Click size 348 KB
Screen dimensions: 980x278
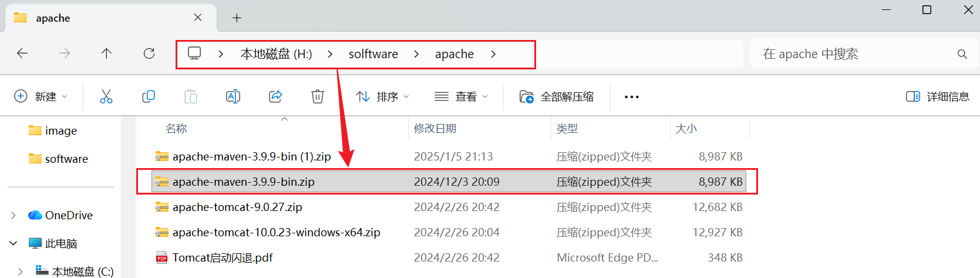click(x=725, y=257)
